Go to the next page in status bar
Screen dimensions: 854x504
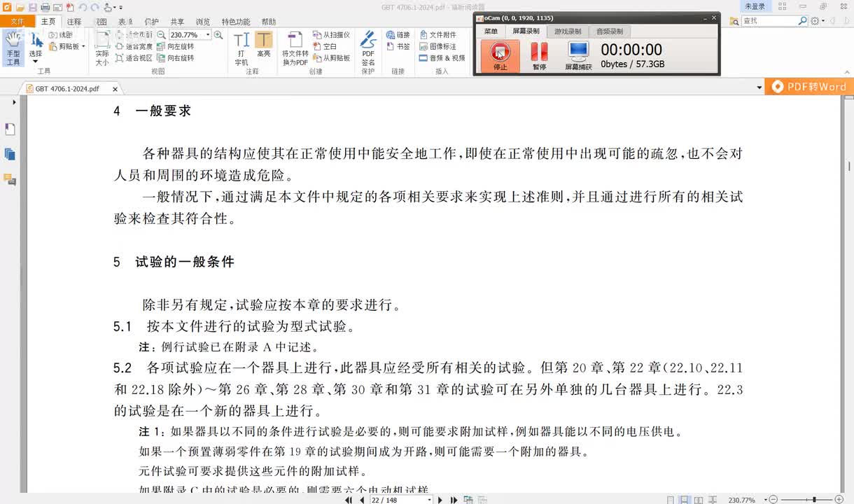pos(440,500)
